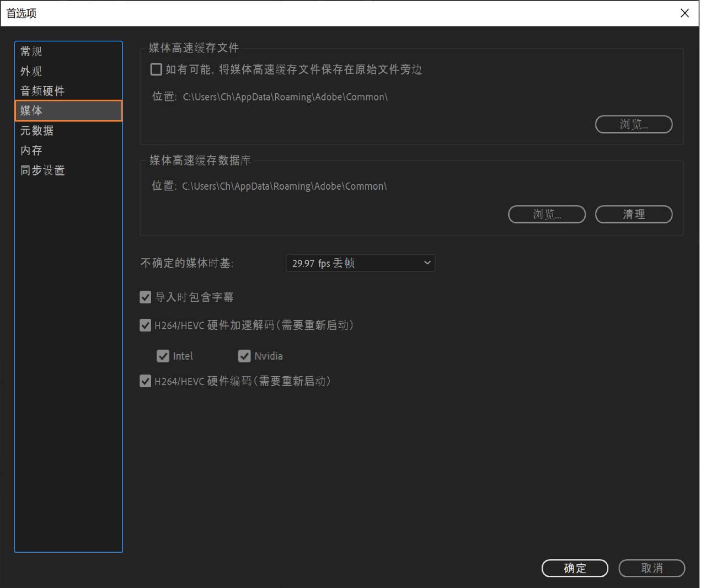Open the 不确定的媒体时基 dropdown
Screen dimensions: 706x588
[360, 263]
